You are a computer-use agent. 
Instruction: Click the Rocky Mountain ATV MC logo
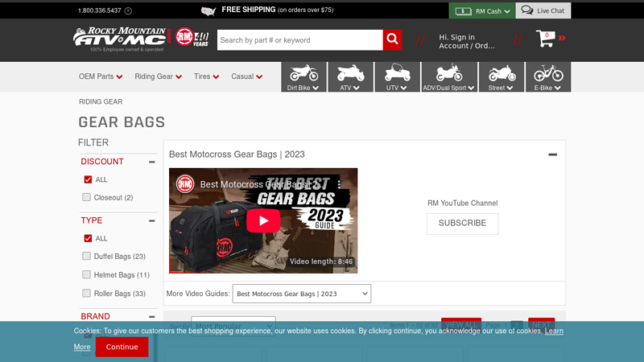click(x=119, y=39)
